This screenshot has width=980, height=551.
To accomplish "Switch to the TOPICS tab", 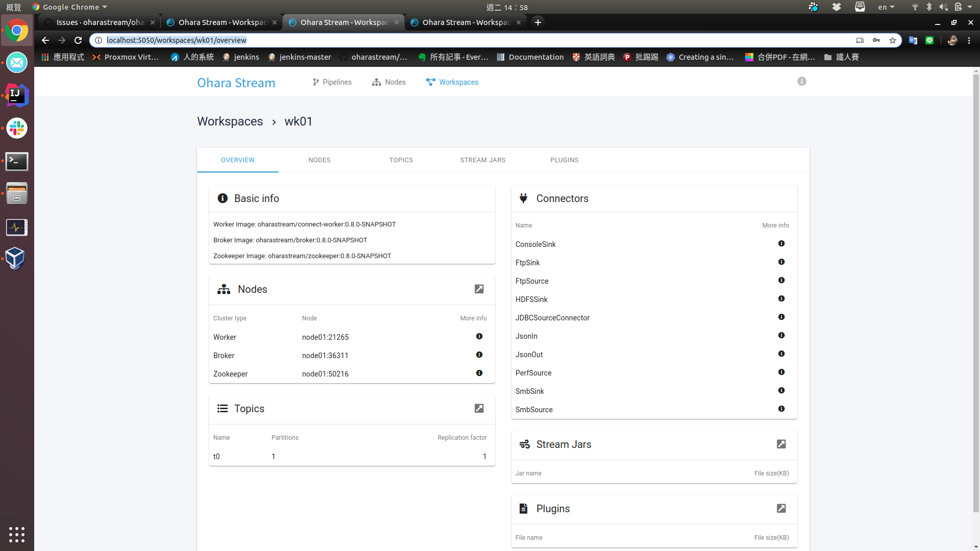I will click(x=401, y=160).
